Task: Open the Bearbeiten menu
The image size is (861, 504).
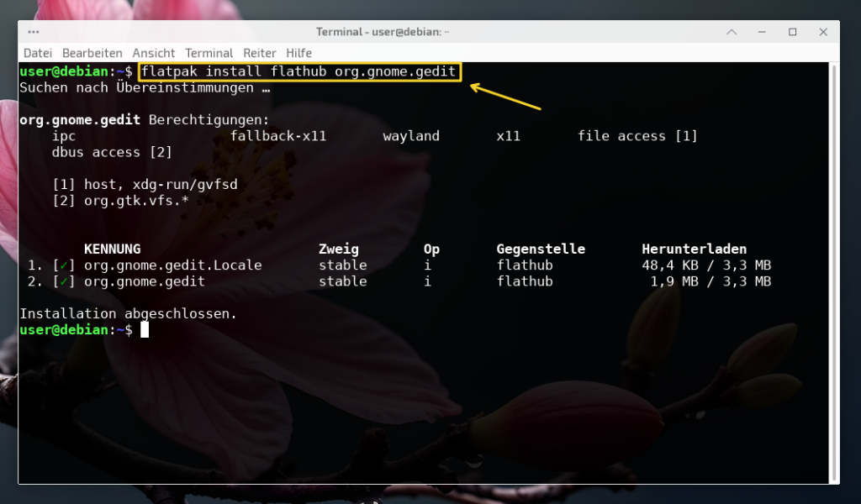Action: [x=92, y=53]
